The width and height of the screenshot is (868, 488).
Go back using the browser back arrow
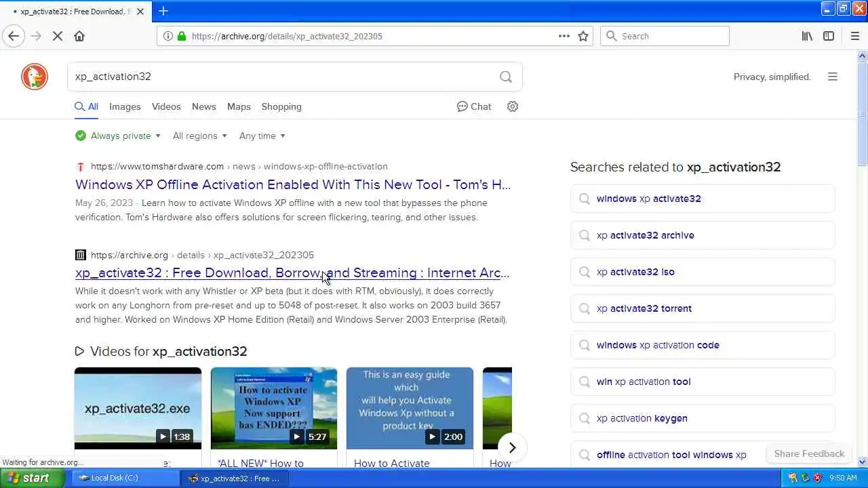14,36
